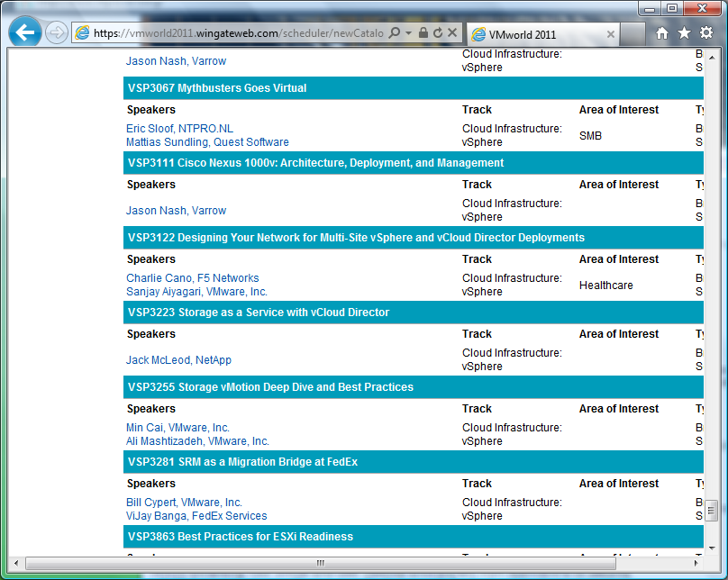This screenshot has height=580, width=728.
Task: Click the horizontal scrollbar left arrow
Action: (16, 563)
